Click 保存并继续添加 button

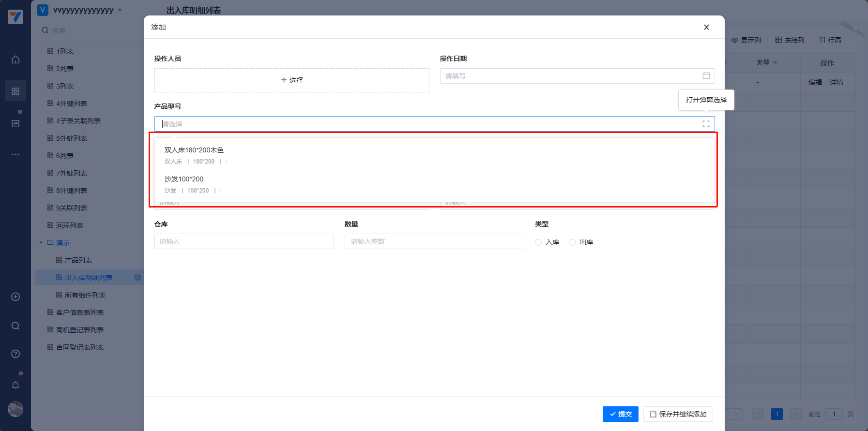[x=678, y=414]
